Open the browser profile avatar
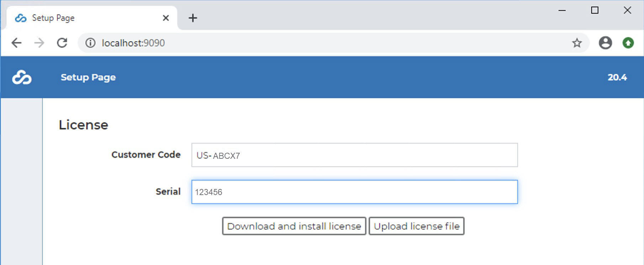This screenshot has width=644, height=265. coord(605,43)
